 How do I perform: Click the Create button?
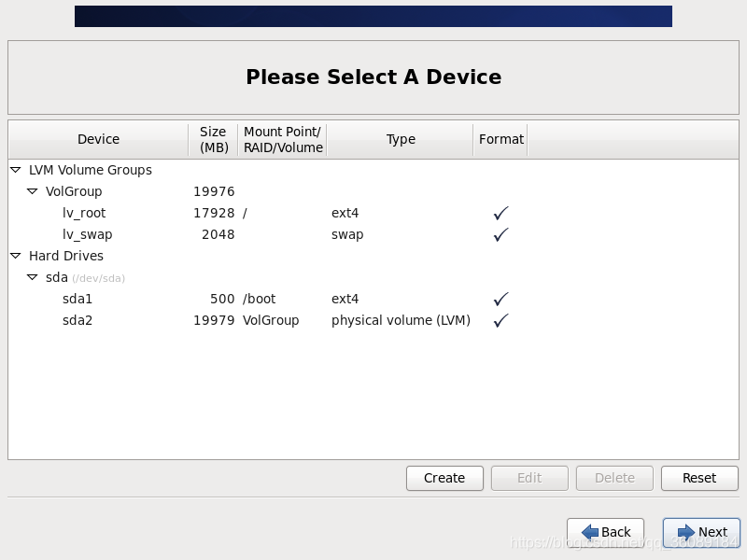(444, 478)
